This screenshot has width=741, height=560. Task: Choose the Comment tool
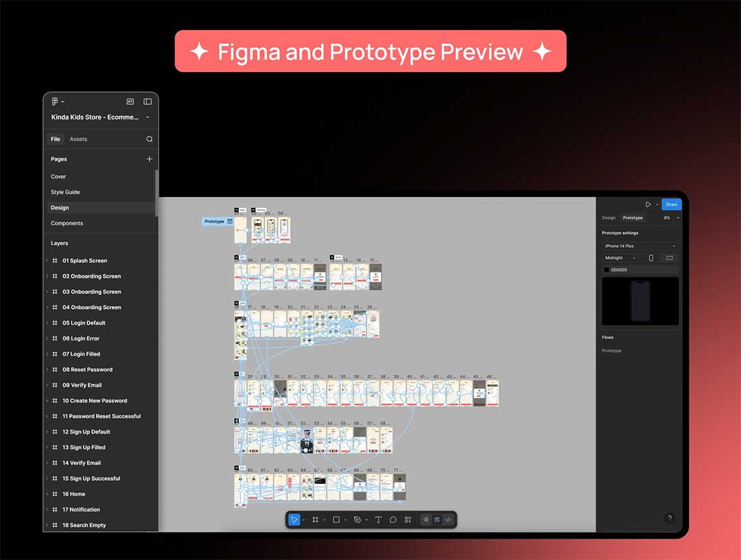tap(393, 520)
